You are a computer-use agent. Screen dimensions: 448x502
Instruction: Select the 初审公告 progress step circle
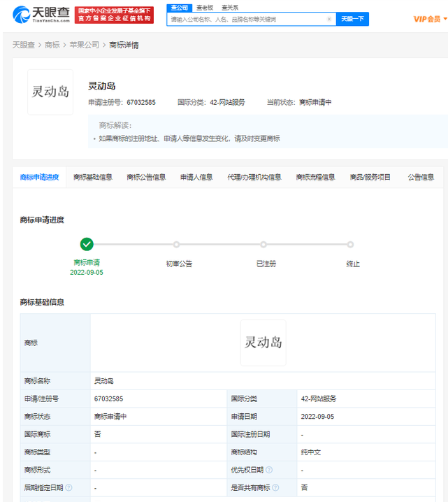(176, 245)
